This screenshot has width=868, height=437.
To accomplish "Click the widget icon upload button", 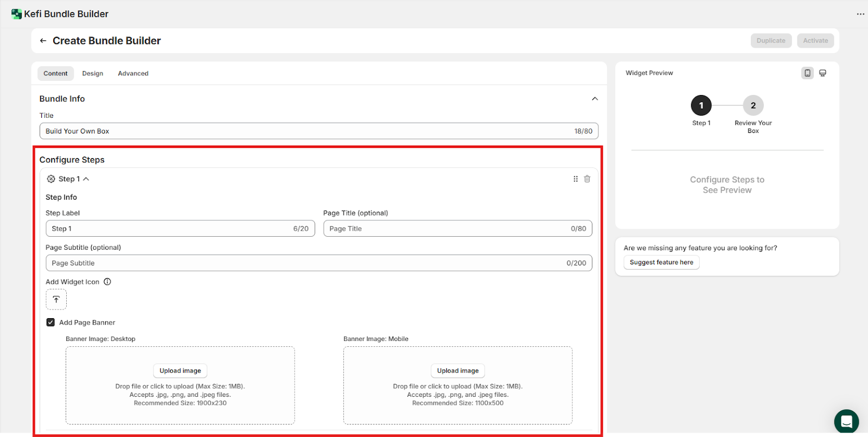I will tap(56, 299).
